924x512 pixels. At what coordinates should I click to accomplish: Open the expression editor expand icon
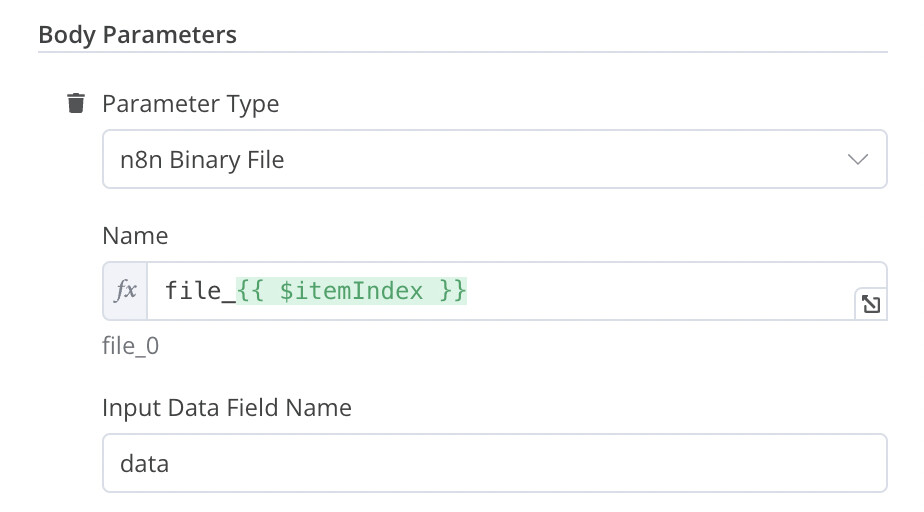click(x=870, y=304)
